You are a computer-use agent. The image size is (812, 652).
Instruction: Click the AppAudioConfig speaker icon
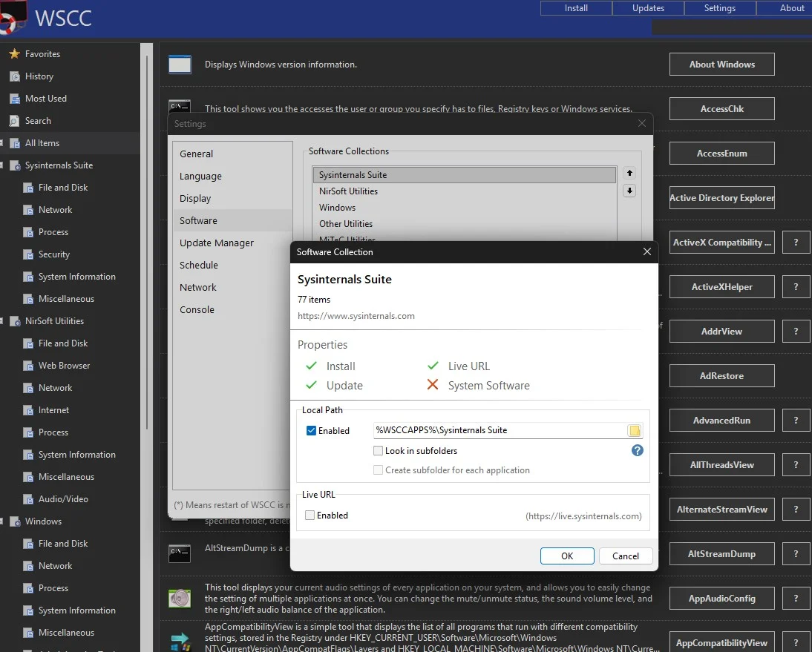[x=180, y=598]
